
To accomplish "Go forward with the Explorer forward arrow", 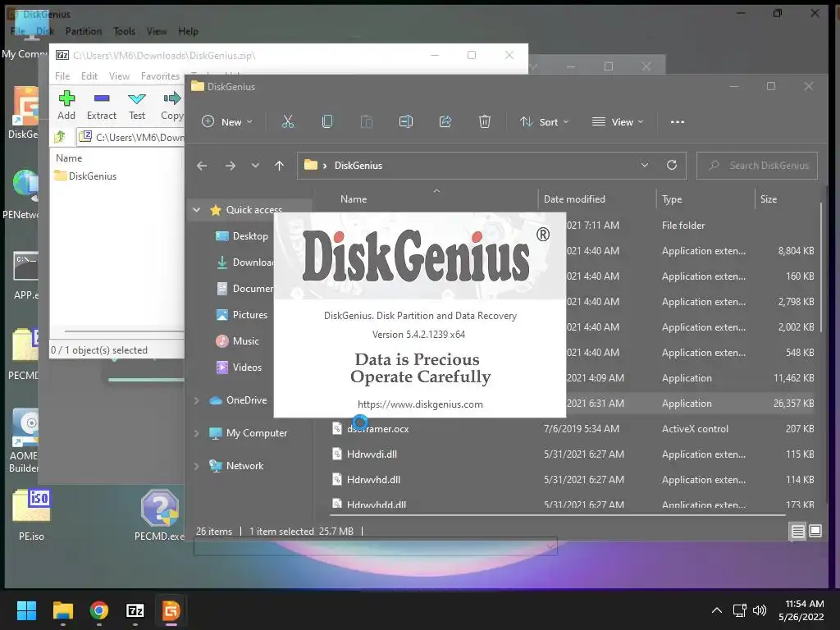I will (x=231, y=166).
